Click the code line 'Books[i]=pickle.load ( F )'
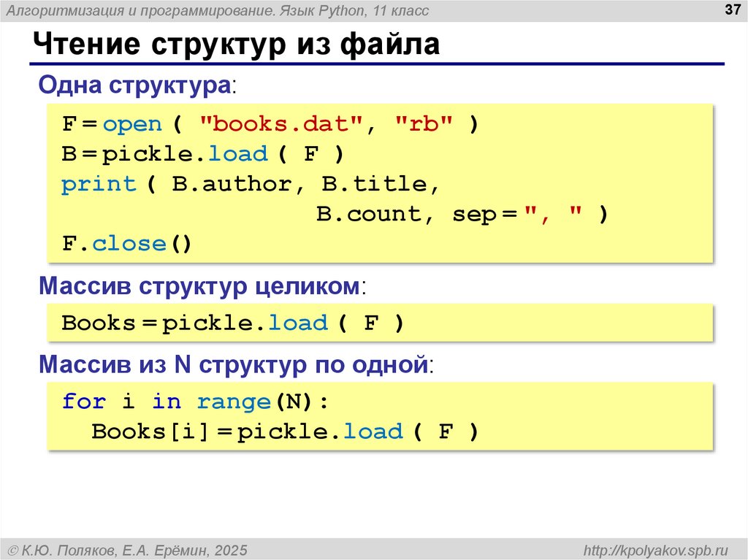Image resolution: width=748 pixels, height=560 pixels. (285, 431)
